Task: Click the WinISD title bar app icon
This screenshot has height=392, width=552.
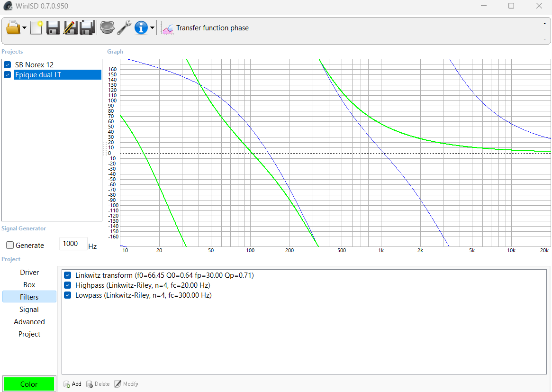Action: (8, 6)
